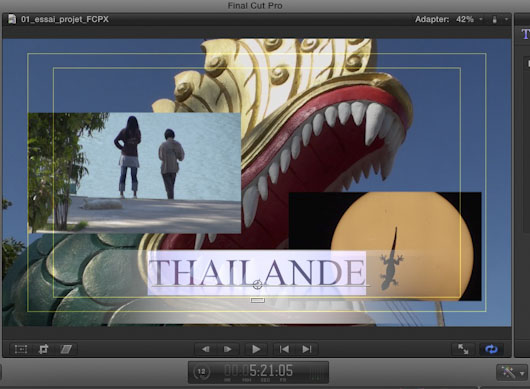Show the viewer in full screen
Screen dimensions: 530x389
pyautogui.click(x=463, y=349)
